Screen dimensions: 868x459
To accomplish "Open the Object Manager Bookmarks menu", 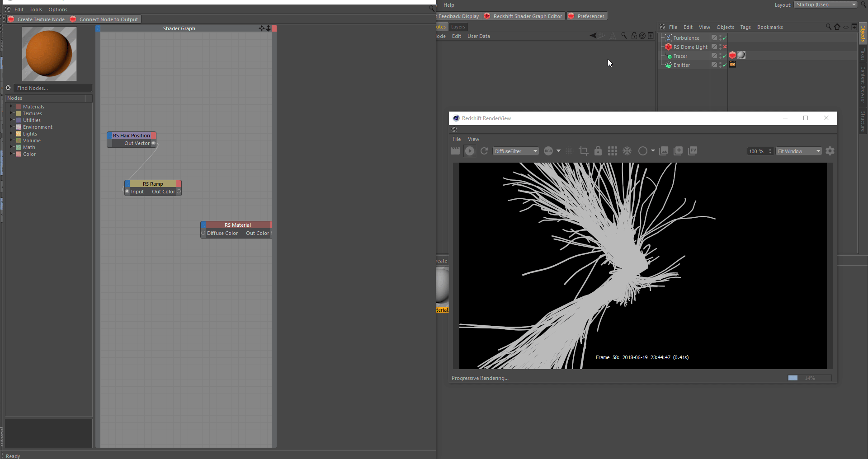I will click(770, 27).
